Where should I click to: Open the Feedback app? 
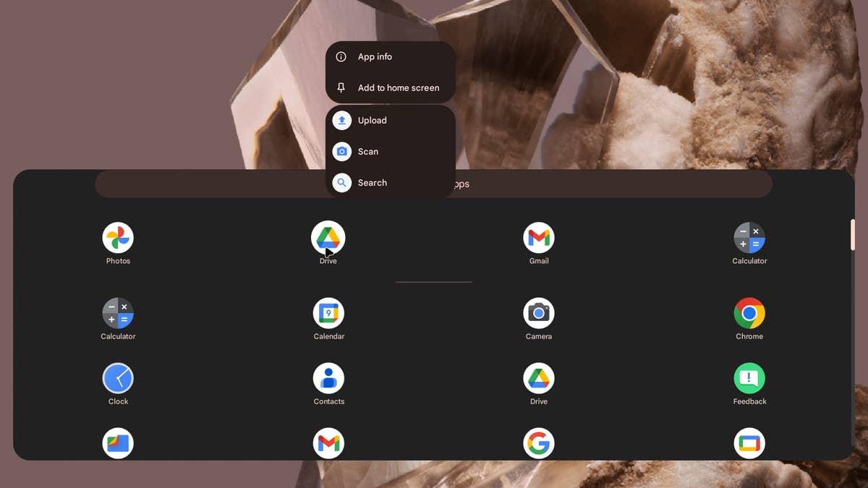(x=749, y=379)
